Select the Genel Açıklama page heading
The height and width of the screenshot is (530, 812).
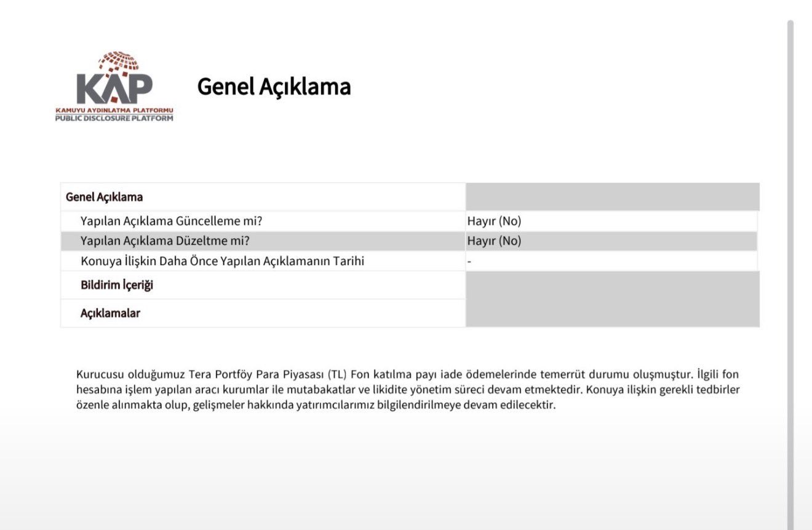point(274,87)
